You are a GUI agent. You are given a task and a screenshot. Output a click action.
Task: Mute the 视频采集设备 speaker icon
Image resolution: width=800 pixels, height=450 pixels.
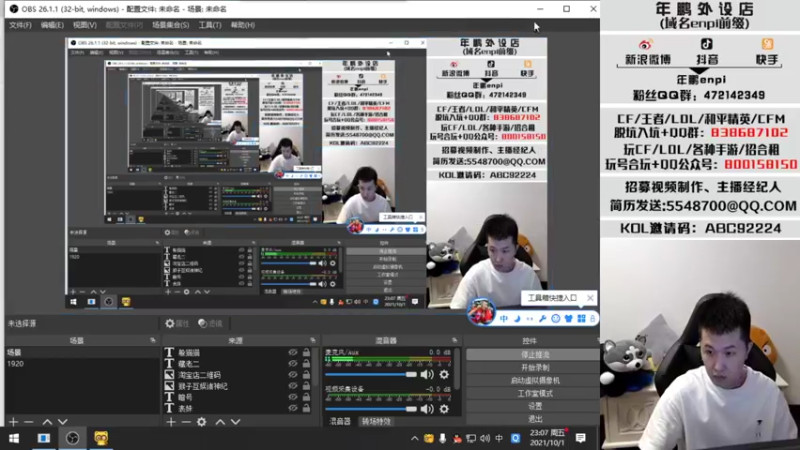[427, 409]
